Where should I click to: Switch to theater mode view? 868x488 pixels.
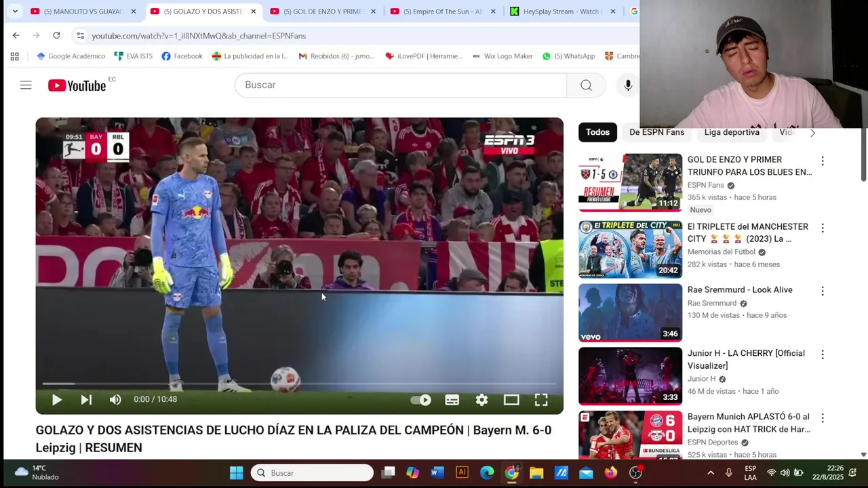[511, 400]
